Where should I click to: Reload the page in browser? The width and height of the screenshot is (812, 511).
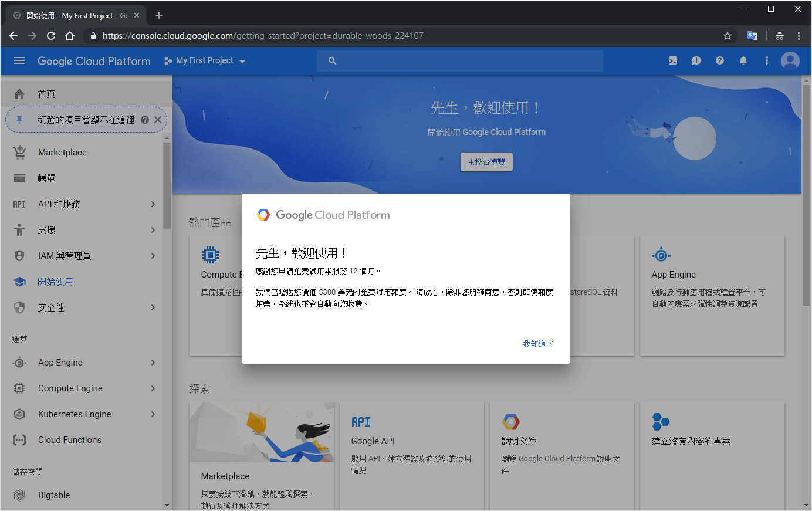pos(51,36)
